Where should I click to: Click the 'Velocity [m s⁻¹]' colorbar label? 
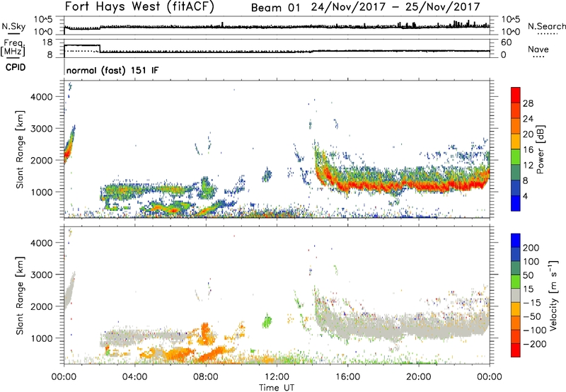pos(553,296)
